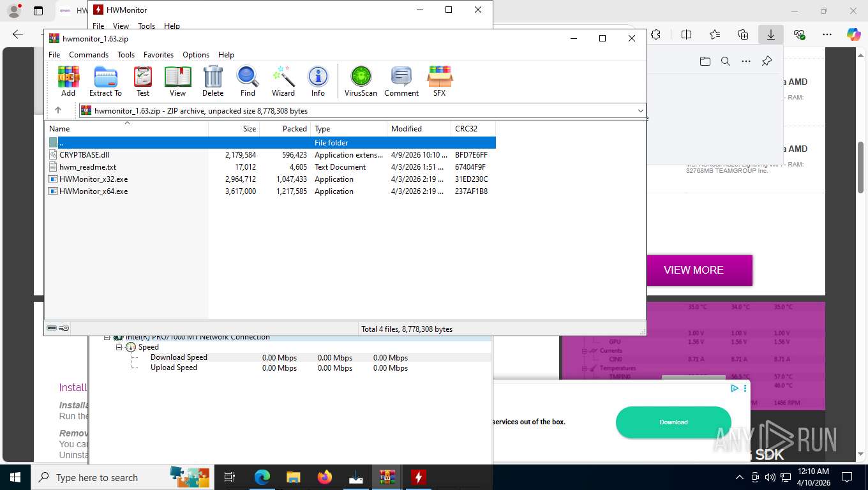Open WinRAR Tools menu
This screenshot has width=868, height=490.
(x=126, y=55)
